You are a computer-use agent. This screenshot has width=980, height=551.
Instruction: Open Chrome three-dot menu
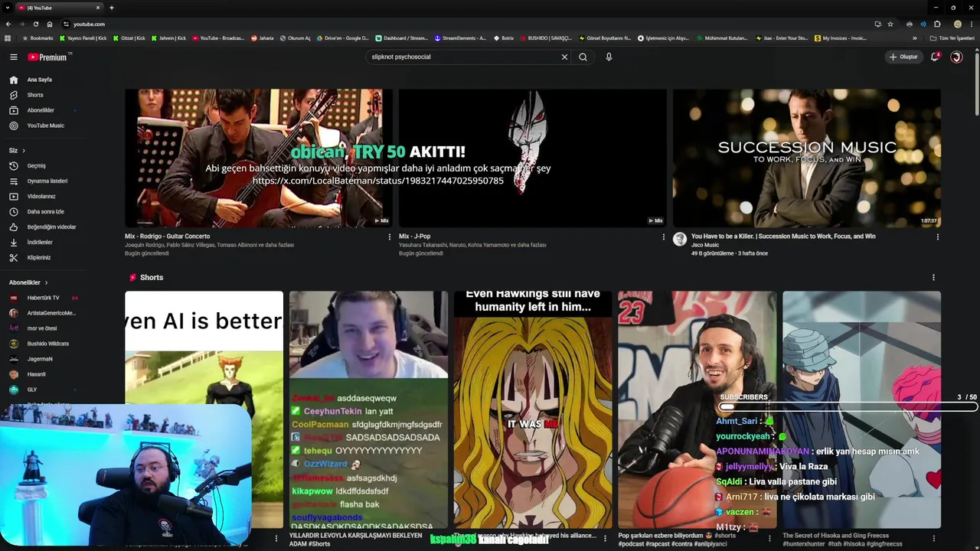(x=971, y=24)
